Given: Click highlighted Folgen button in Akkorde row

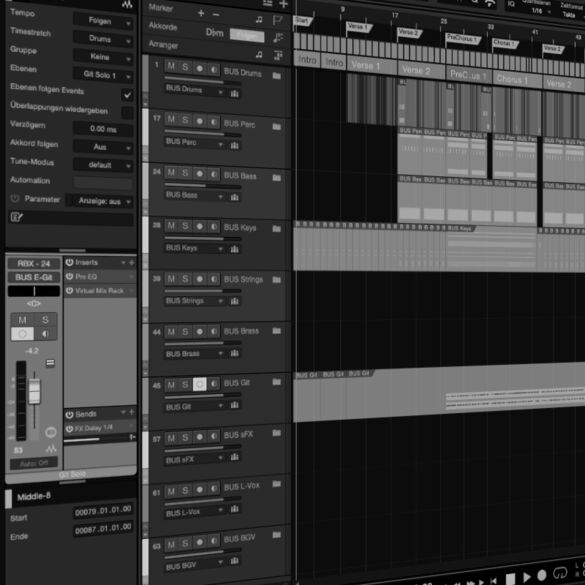Looking at the screenshot, I should click(x=247, y=35).
